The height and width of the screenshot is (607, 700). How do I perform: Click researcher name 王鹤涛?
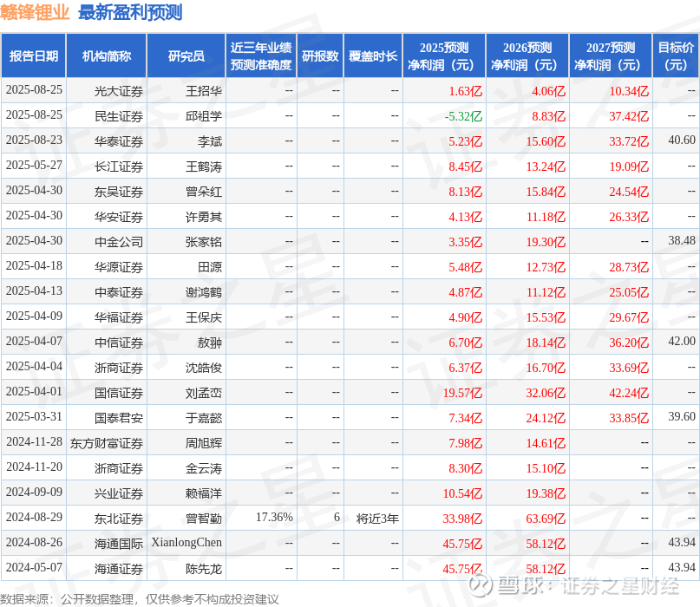pyautogui.click(x=204, y=166)
